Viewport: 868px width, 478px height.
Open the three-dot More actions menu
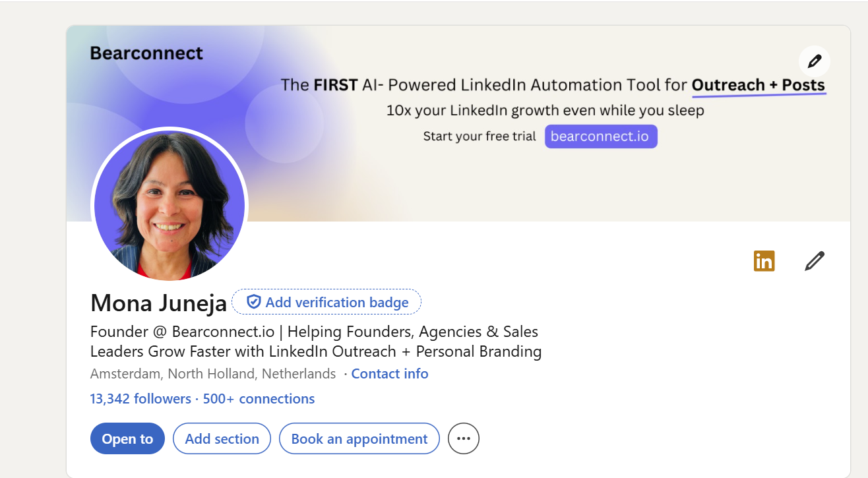point(463,439)
